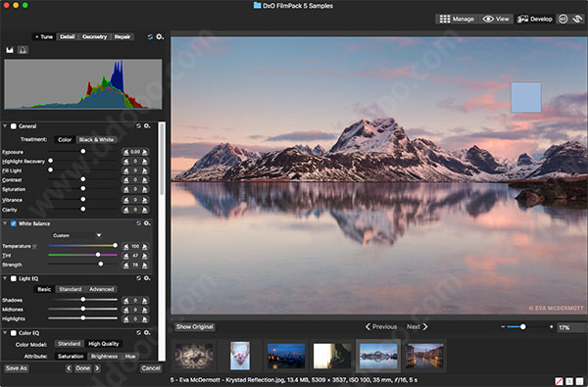588x387 pixels.
Task: Open the 17% zoom level dropdown
Action: [571, 327]
